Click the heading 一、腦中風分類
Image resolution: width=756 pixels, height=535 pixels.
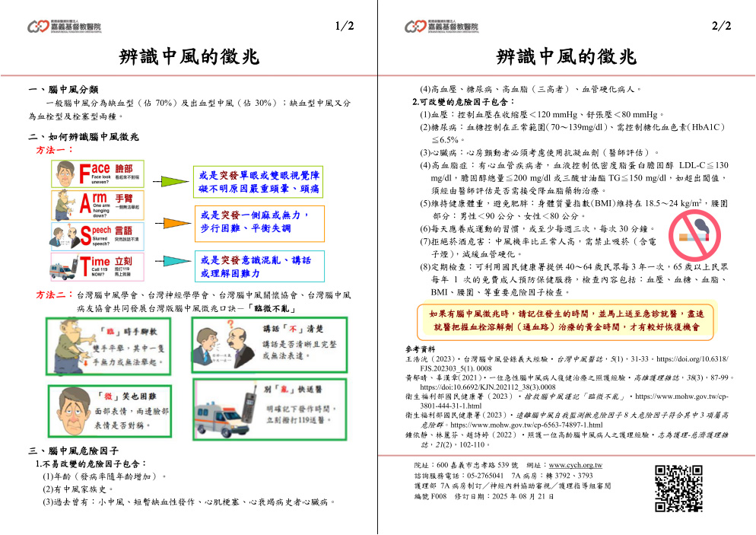[64, 89]
